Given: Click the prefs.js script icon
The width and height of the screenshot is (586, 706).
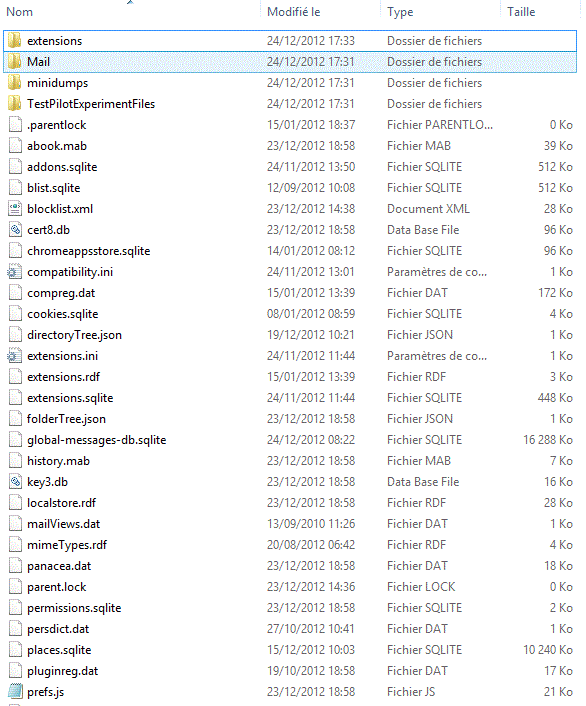Looking at the screenshot, I should pyautogui.click(x=15, y=692).
